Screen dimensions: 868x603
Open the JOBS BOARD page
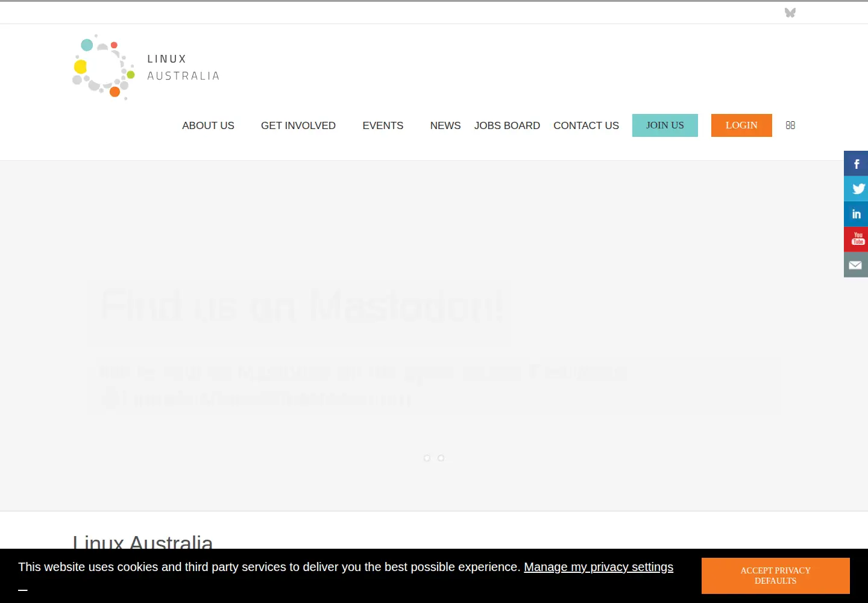pyautogui.click(x=507, y=125)
